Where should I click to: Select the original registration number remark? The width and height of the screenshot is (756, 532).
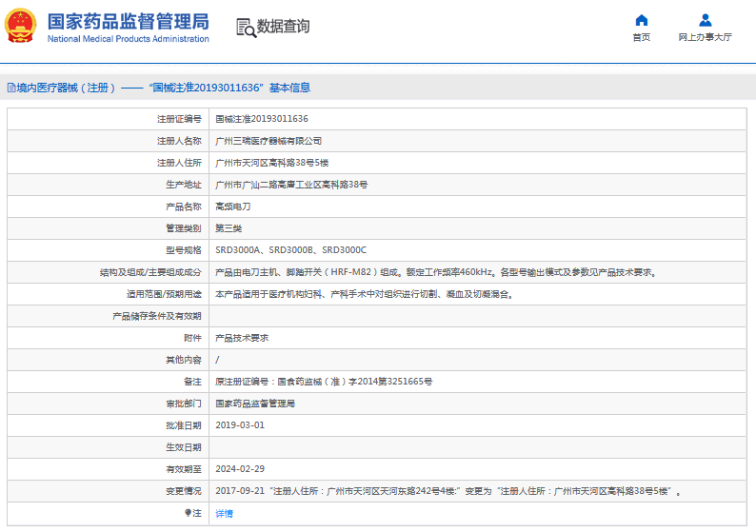point(324,382)
